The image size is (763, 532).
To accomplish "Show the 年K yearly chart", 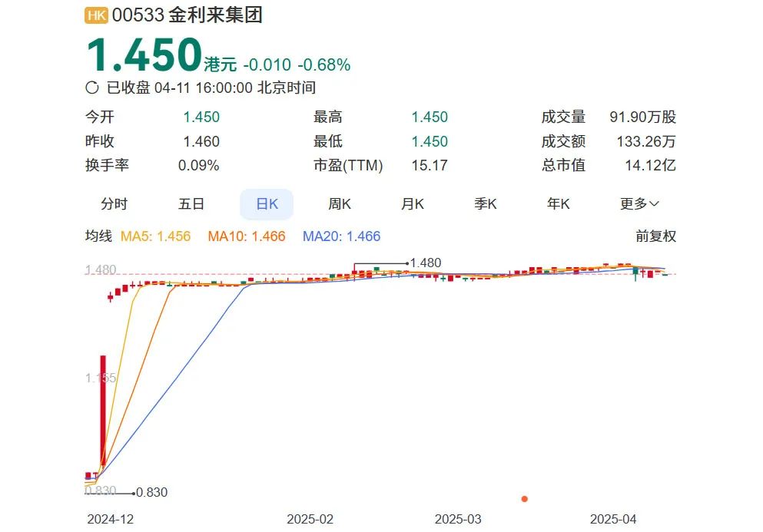I will tap(559, 204).
